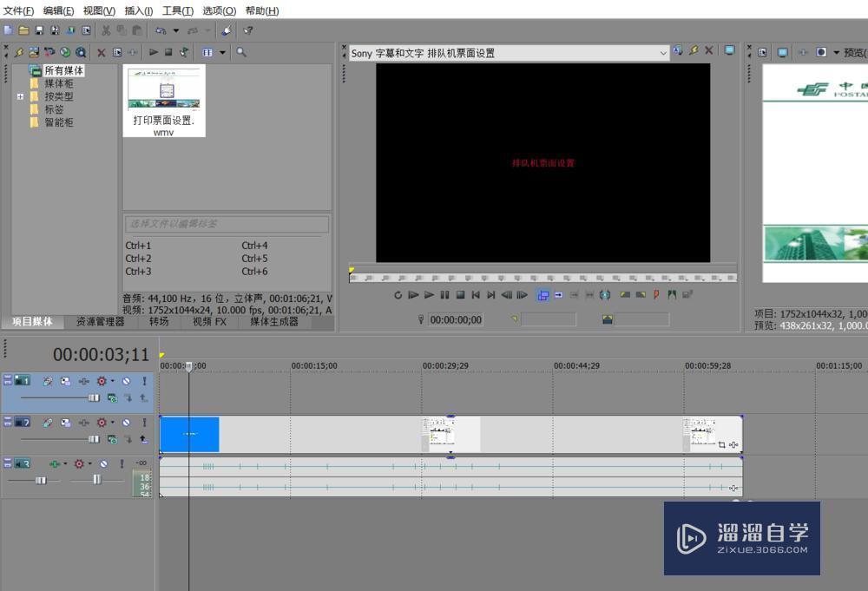
Task: Open Video Preview external monitor icon
Action: pyautogui.click(x=782, y=52)
